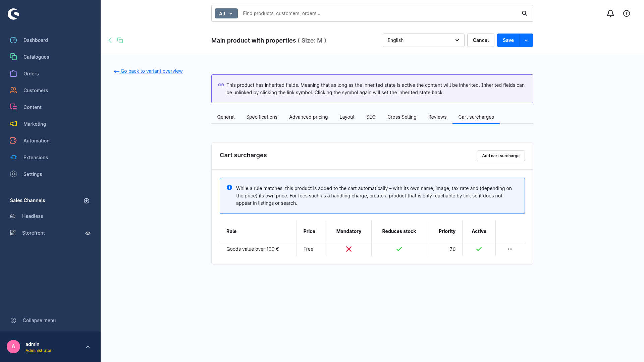Switch to the Specifications tab
The image size is (644, 362).
(x=262, y=117)
